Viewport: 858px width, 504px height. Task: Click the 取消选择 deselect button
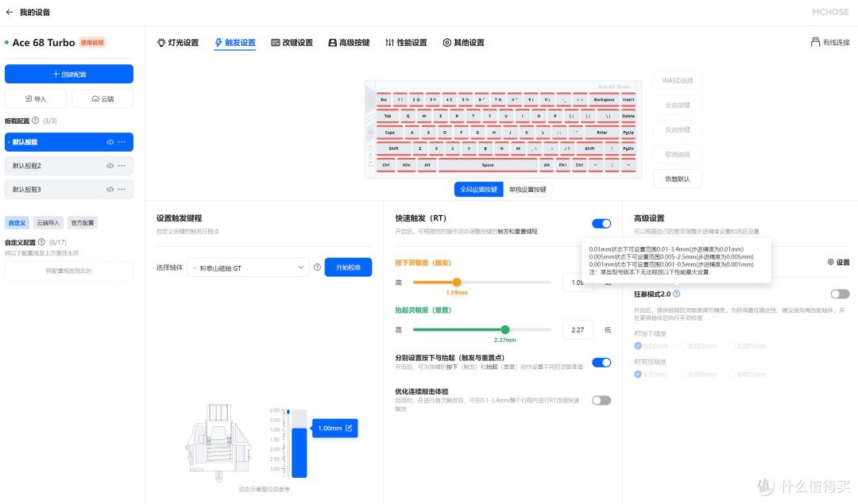tap(678, 154)
